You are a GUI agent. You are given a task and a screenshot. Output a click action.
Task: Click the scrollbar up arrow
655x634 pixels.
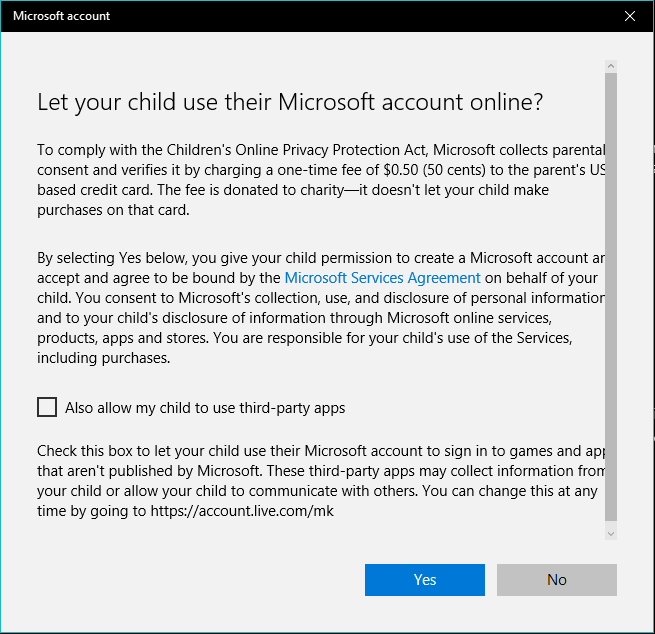click(611, 66)
